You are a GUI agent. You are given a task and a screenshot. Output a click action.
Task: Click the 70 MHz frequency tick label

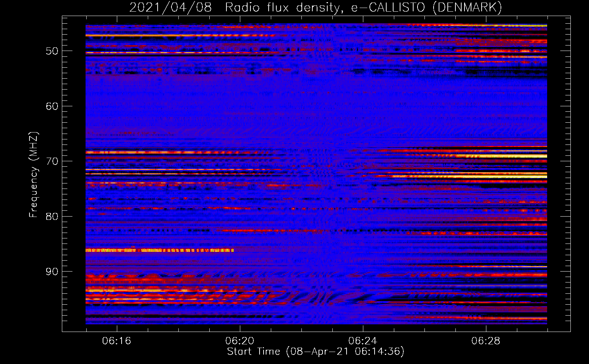pos(52,161)
